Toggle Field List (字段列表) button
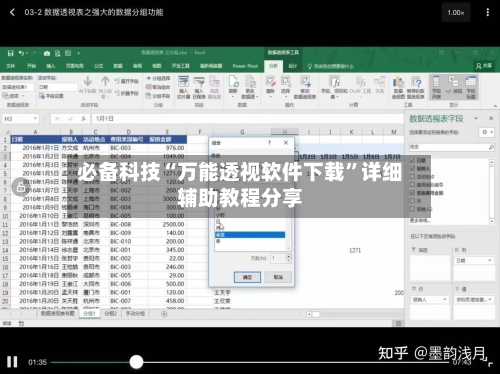Image resolution: width=500 pixels, height=374 pixels. tap(436, 87)
